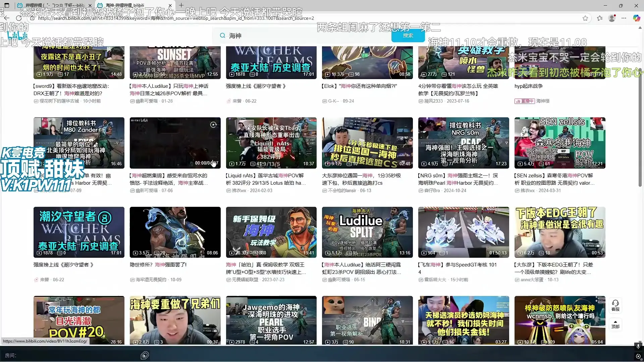The height and width of the screenshot is (362, 644).
Task: Open the Jawgemo的海神 PEARL thumbnail
Action: [271, 320]
